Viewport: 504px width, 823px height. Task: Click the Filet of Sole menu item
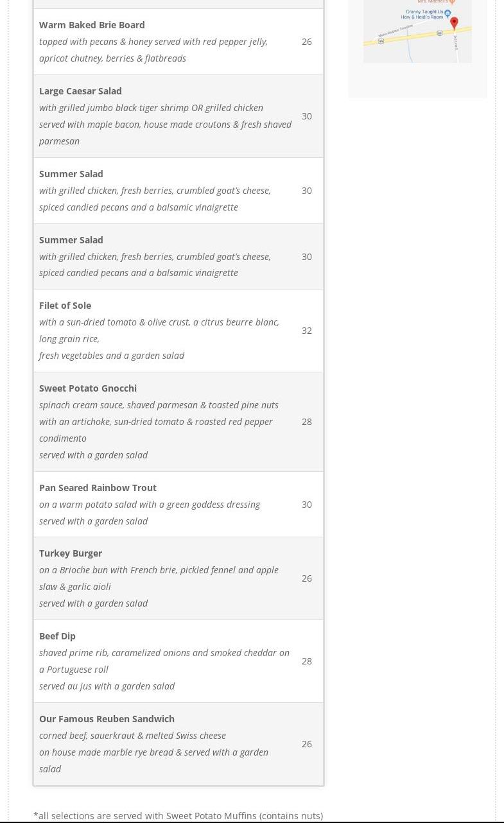pyautogui.click(x=65, y=306)
